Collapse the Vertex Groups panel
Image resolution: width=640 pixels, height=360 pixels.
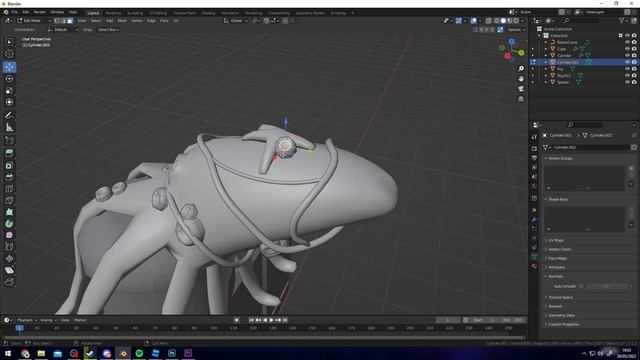pos(560,158)
